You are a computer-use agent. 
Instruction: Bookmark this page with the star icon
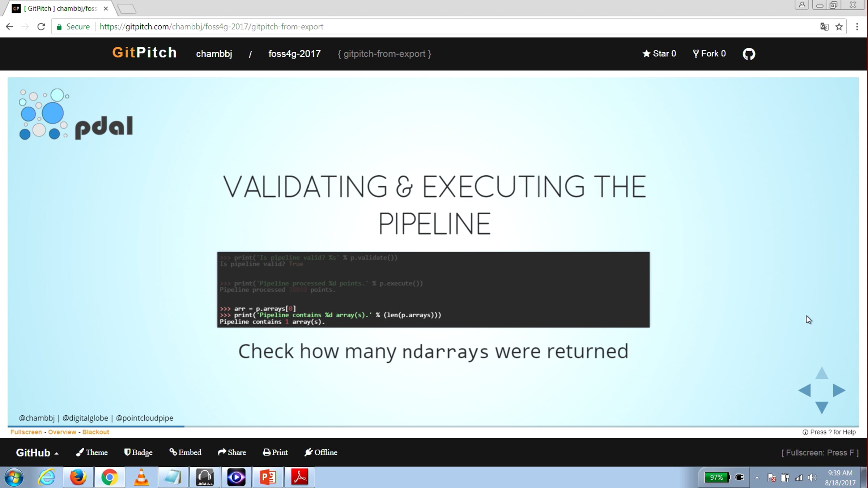[x=839, y=27]
